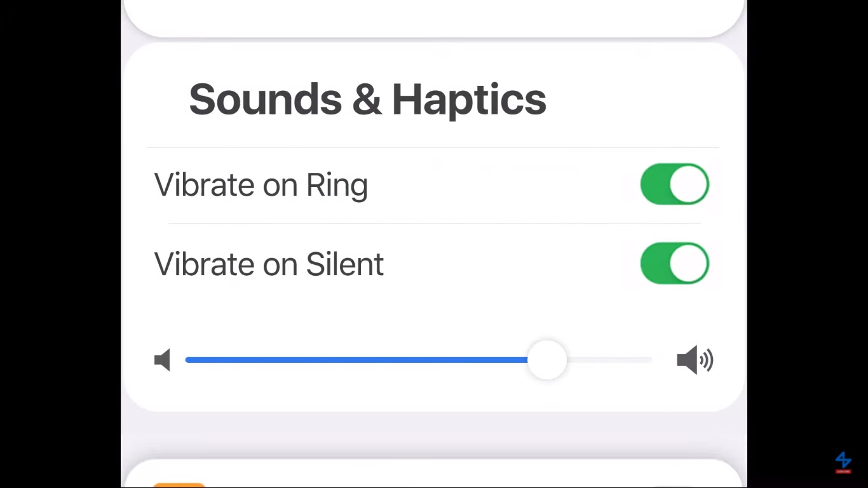Click the ampersand in the title
Screen dimensions: 868x488
pyautogui.click(x=367, y=100)
